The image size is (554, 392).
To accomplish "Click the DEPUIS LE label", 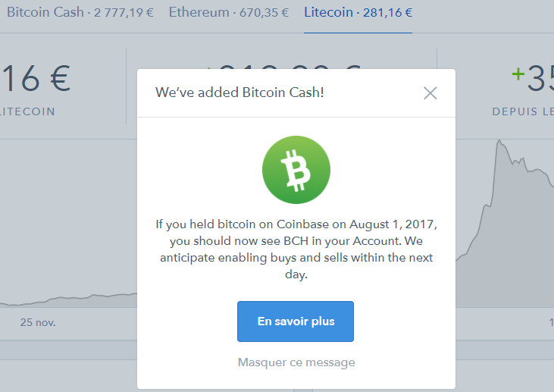I will pyautogui.click(x=523, y=111).
